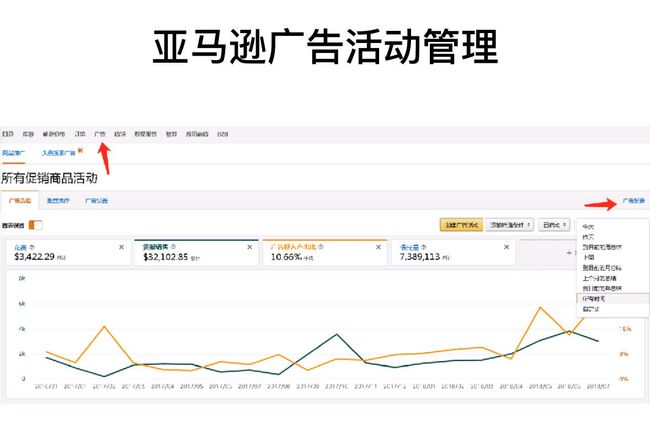Click the 亚马逊广告活动管理 slide title

pyautogui.click(x=325, y=46)
